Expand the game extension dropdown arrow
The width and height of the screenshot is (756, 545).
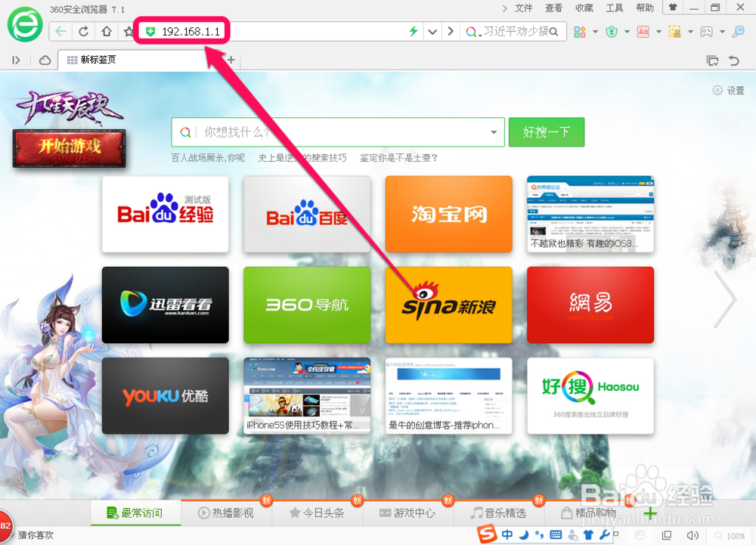(690, 32)
